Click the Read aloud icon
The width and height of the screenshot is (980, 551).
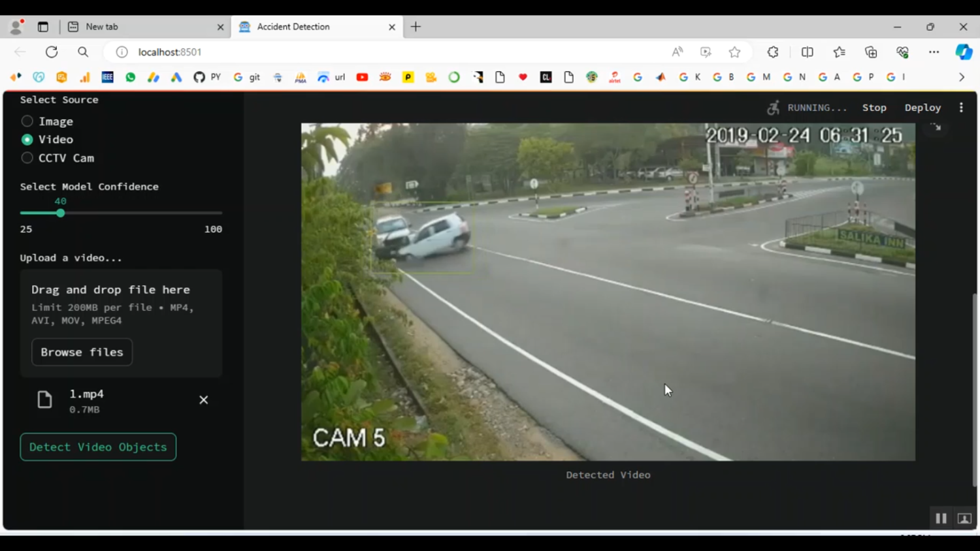(x=678, y=52)
